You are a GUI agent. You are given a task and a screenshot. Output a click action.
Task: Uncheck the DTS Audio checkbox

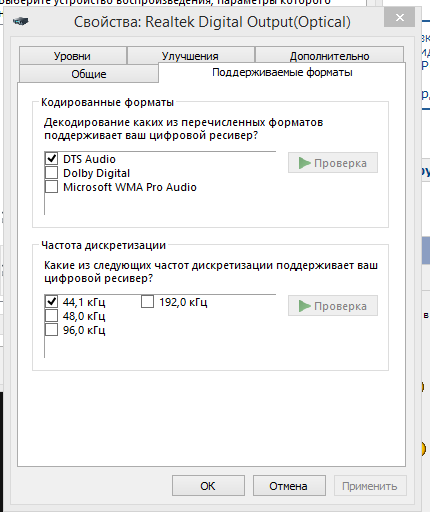tap(51, 159)
